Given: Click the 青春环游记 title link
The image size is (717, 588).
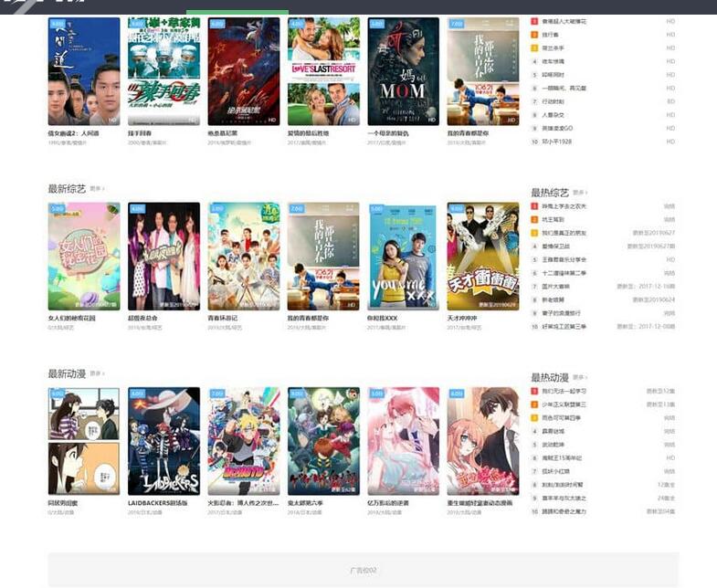Looking at the screenshot, I should tap(223, 319).
